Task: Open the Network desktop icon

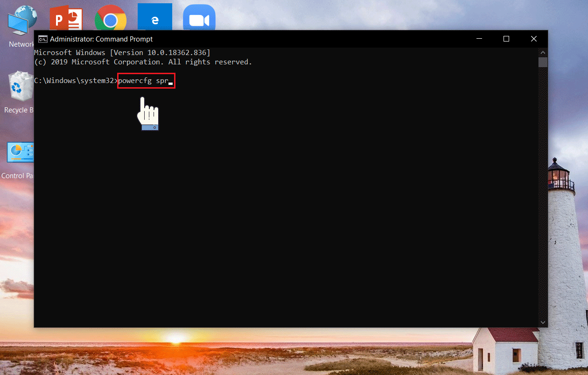Action: coord(21,21)
